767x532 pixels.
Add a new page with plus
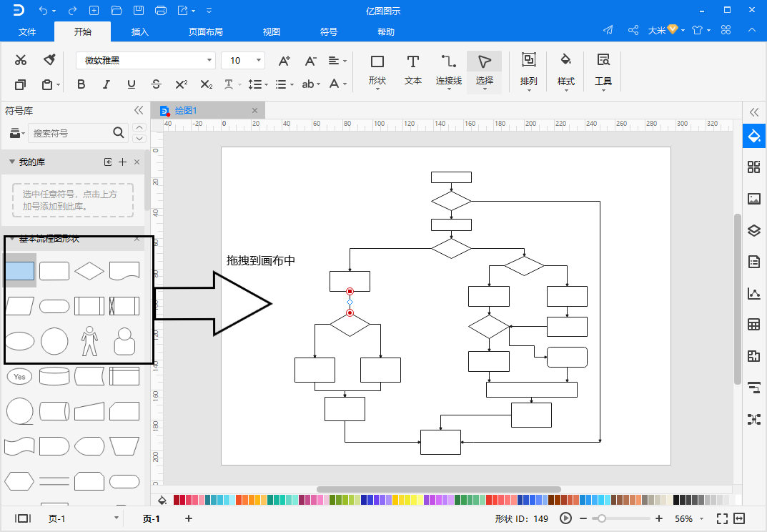pos(189,518)
